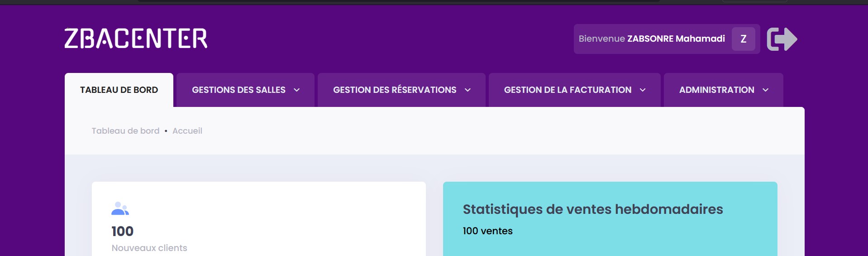868x256 pixels.
Task: Expand the Gestion de la facturation chevron
Action: (643, 90)
